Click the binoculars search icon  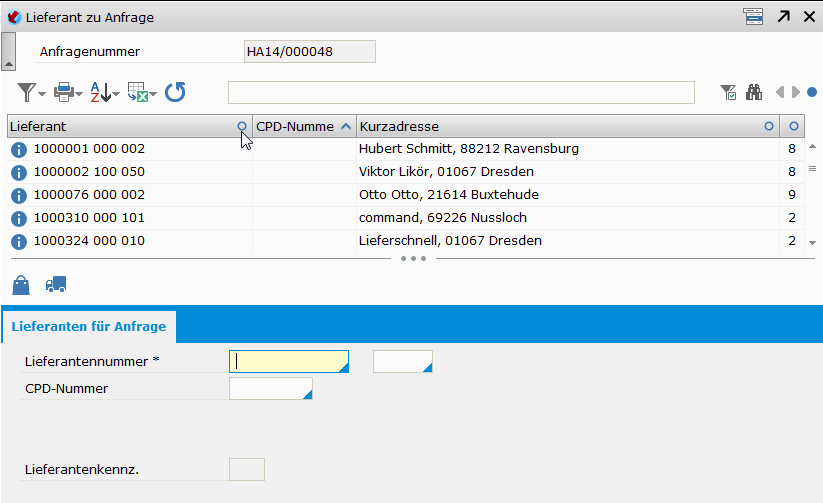(x=754, y=92)
